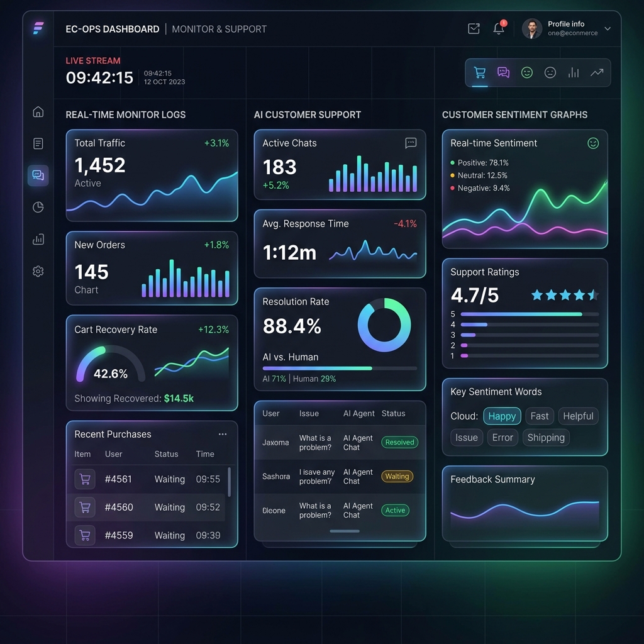644x644 pixels.
Task: Click the Waiting status badge for Sashora
Action: point(397,477)
